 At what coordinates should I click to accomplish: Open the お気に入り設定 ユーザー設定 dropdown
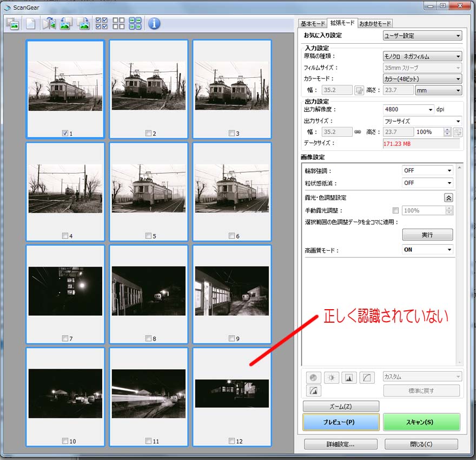[422, 36]
